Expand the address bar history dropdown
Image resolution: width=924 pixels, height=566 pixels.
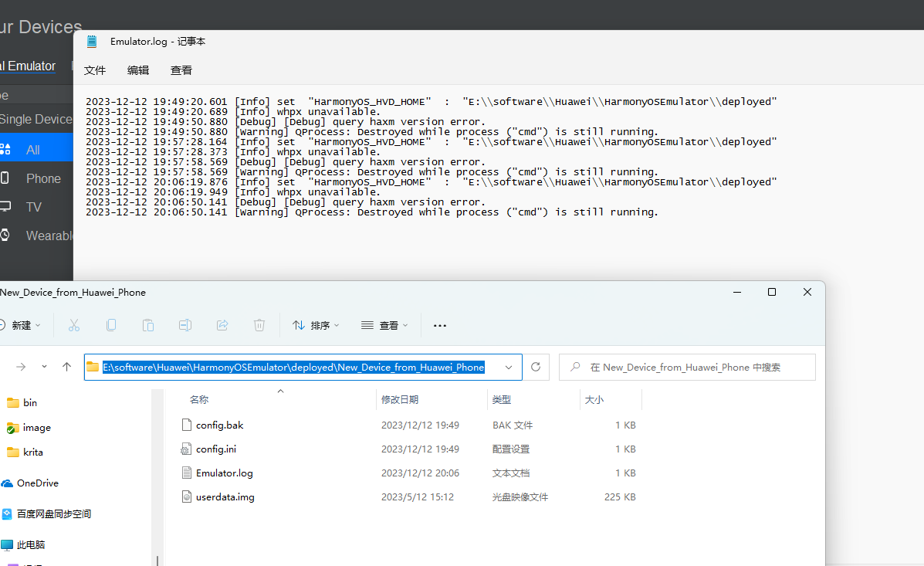point(509,368)
